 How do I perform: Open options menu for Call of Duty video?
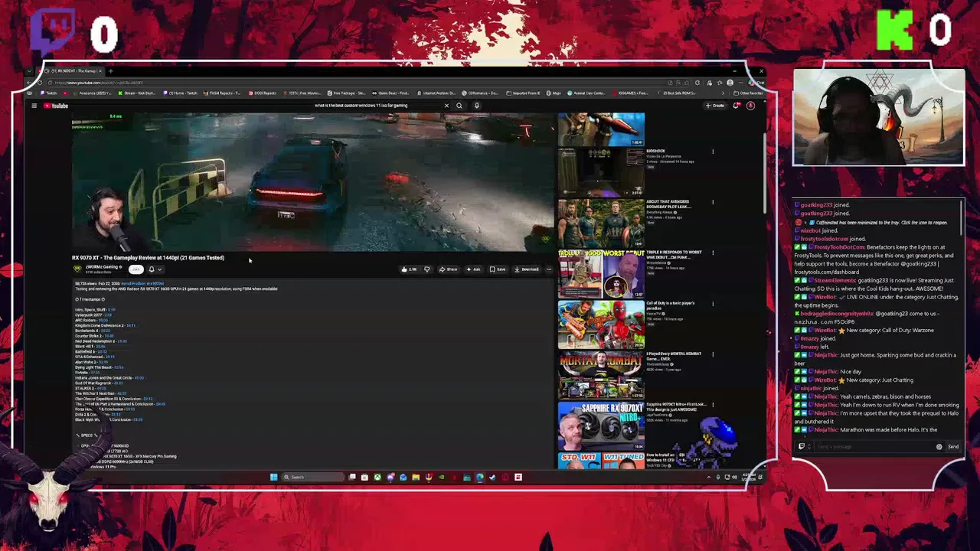coord(713,304)
